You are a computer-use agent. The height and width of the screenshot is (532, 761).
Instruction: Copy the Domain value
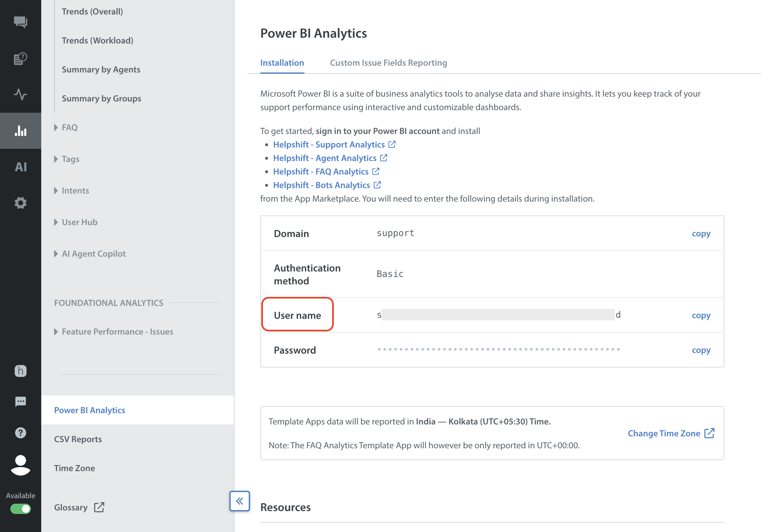click(x=701, y=233)
